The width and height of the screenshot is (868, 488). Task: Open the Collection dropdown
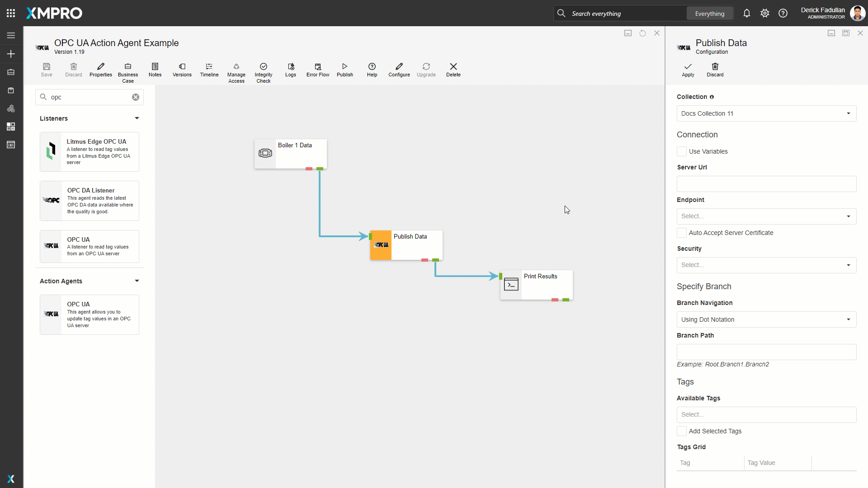pyautogui.click(x=766, y=113)
